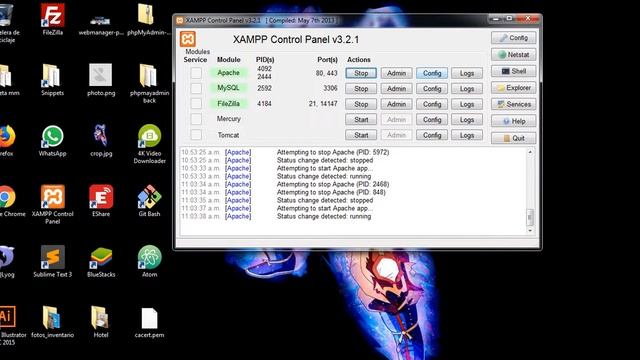The image size is (640, 360).
Task: Click the log scrollbar up arrow
Action: [x=530, y=152]
